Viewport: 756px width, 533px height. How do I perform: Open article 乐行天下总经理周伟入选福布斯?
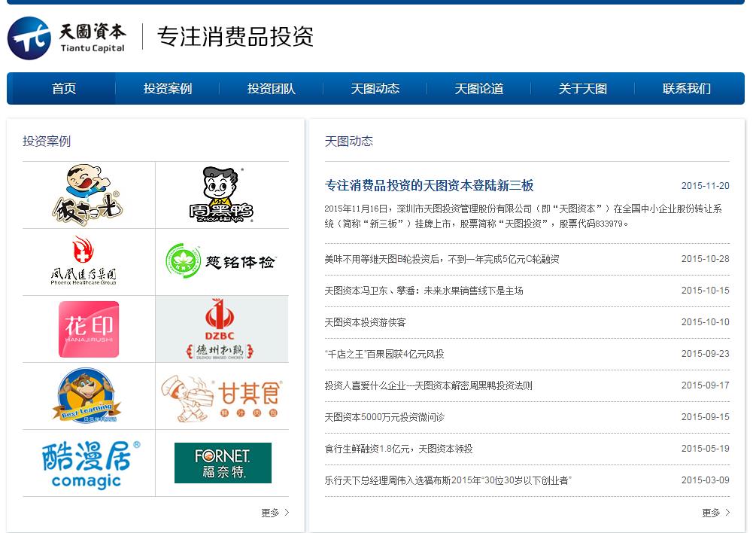pos(448,480)
